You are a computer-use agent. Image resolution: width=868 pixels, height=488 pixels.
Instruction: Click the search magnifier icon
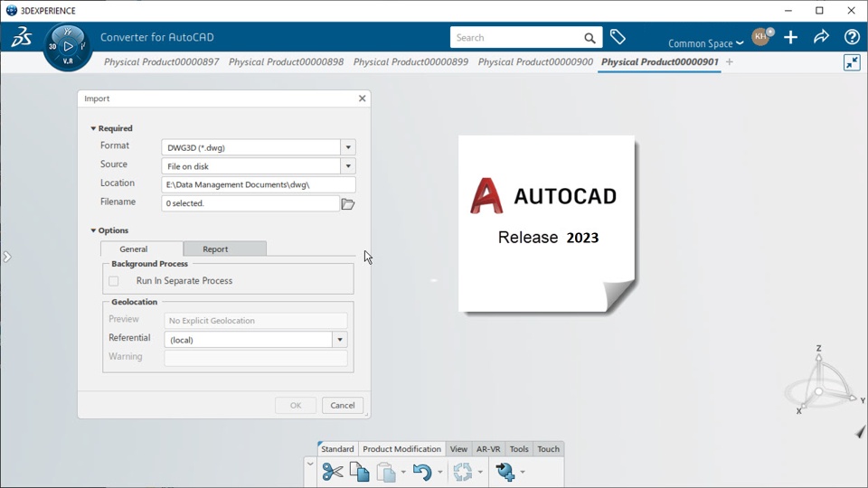[x=590, y=38]
